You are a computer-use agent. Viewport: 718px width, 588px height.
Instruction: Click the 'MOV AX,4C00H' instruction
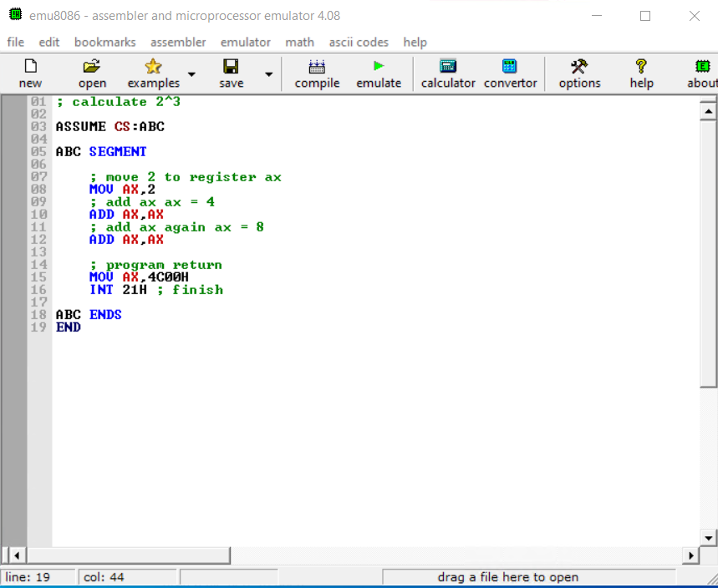coord(139,276)
